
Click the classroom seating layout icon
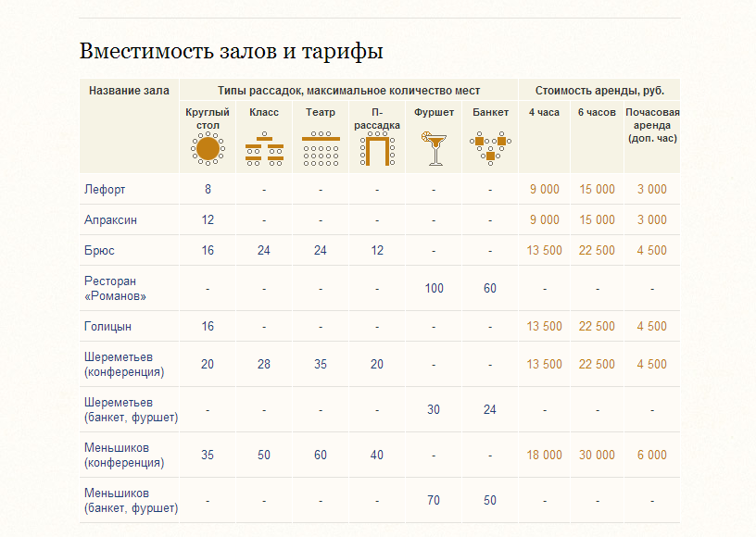(264, 149)
